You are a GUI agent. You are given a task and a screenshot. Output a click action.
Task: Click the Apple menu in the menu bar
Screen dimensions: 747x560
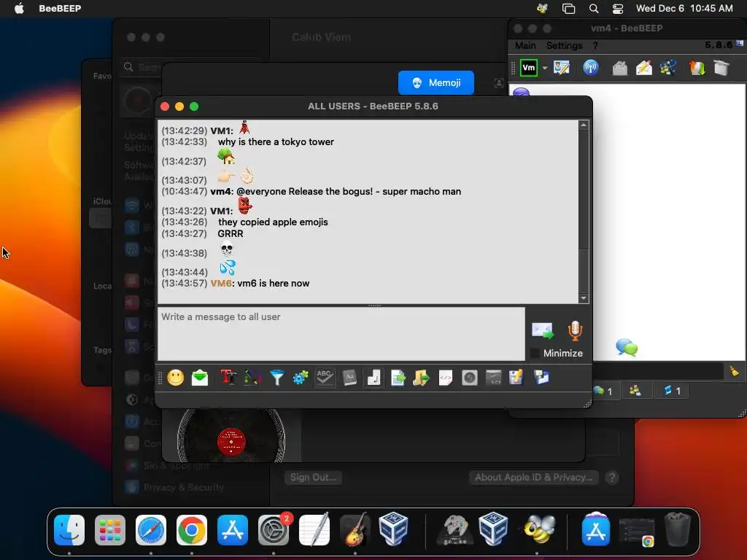pyautogui.click(x=19, y=8)
